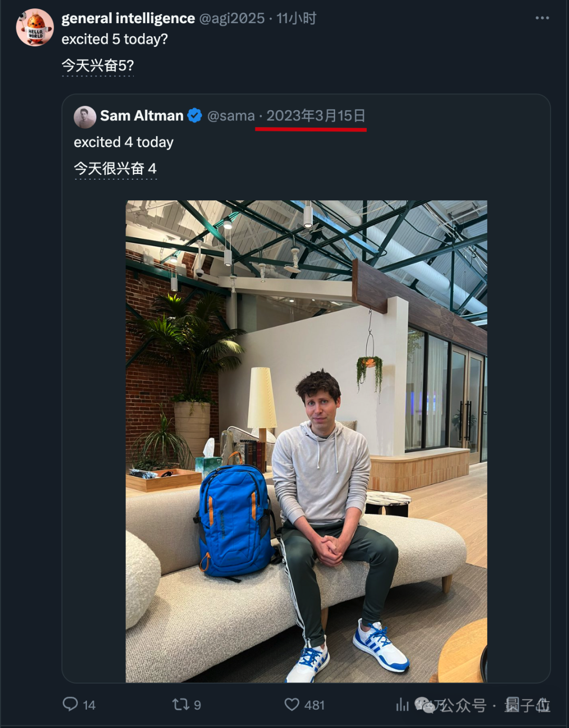Click Sam Altman's circular profile picture
This screenshot has width=569, height=728.
(84, 116)
